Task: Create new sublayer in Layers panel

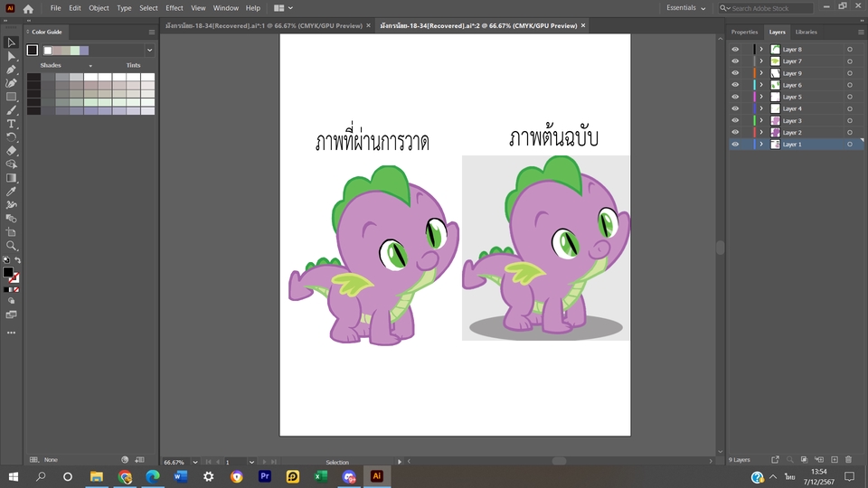Action: 819,460
